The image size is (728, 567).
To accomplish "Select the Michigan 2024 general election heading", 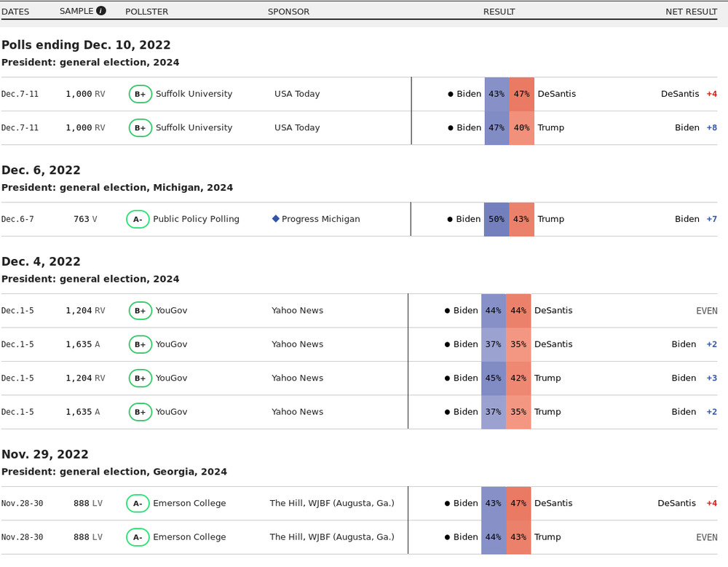I will (117, 188).
